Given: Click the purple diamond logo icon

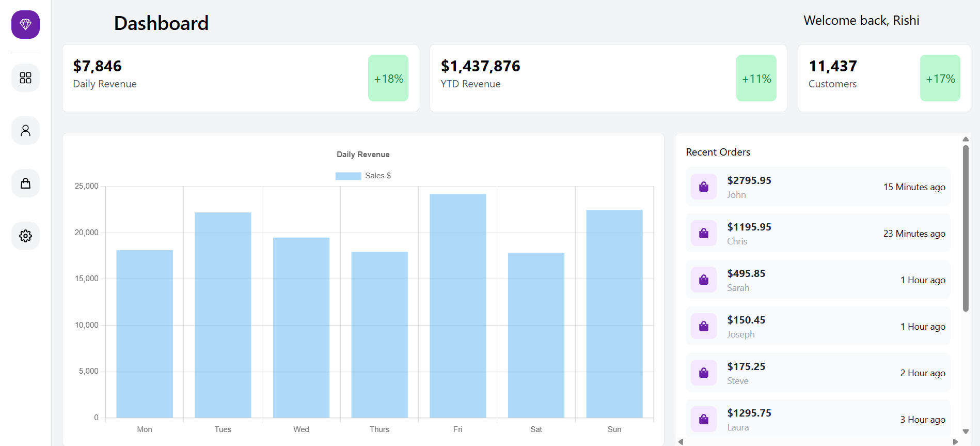Looking at the screenshot, I should tap(25, 24).
